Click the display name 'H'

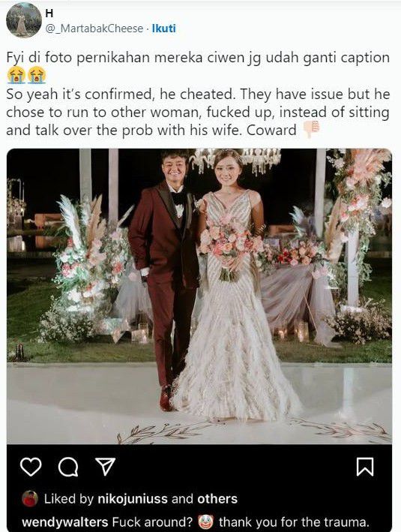click(49, 14)
